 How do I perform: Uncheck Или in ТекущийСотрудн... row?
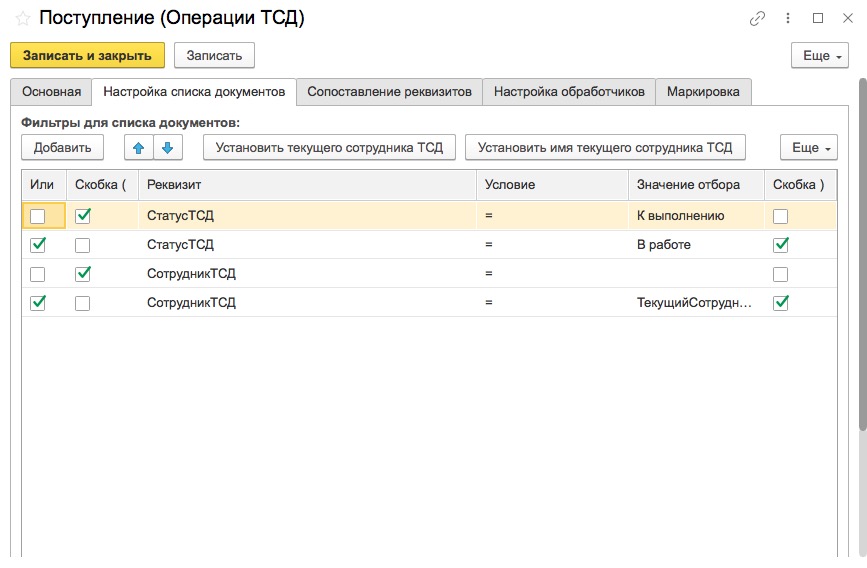[x=38, y=303]
